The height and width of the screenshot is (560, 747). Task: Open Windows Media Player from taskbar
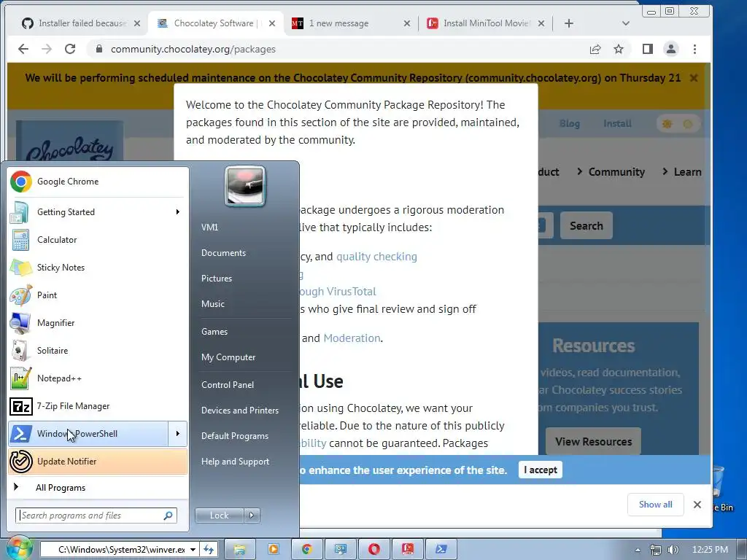(274, 550)
